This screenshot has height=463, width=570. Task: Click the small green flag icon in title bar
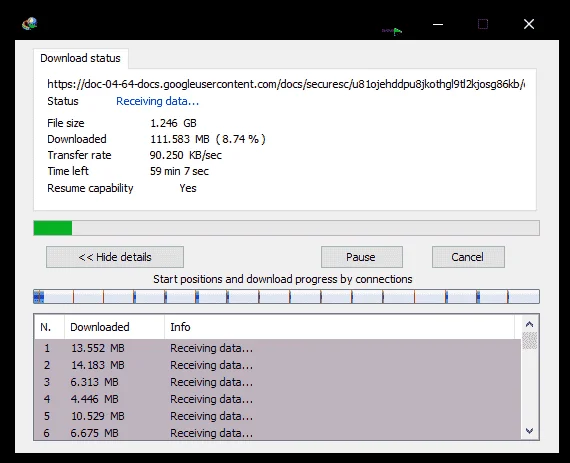397,32
